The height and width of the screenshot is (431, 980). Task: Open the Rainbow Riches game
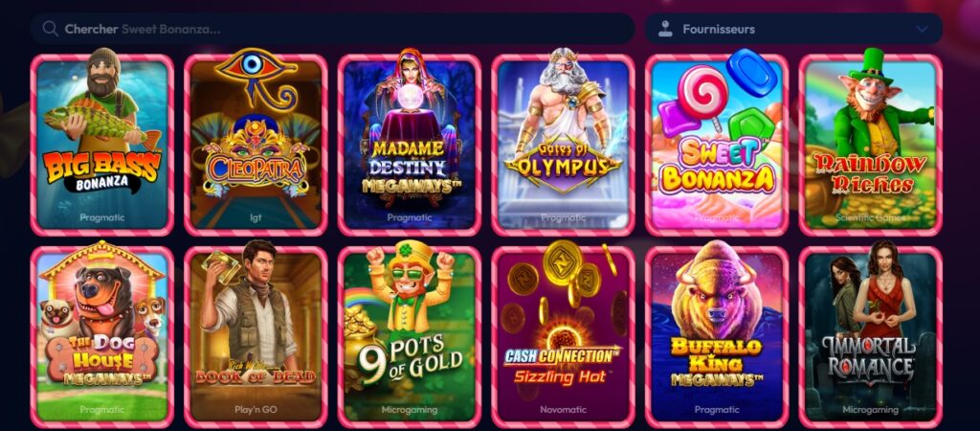point(871,146)
